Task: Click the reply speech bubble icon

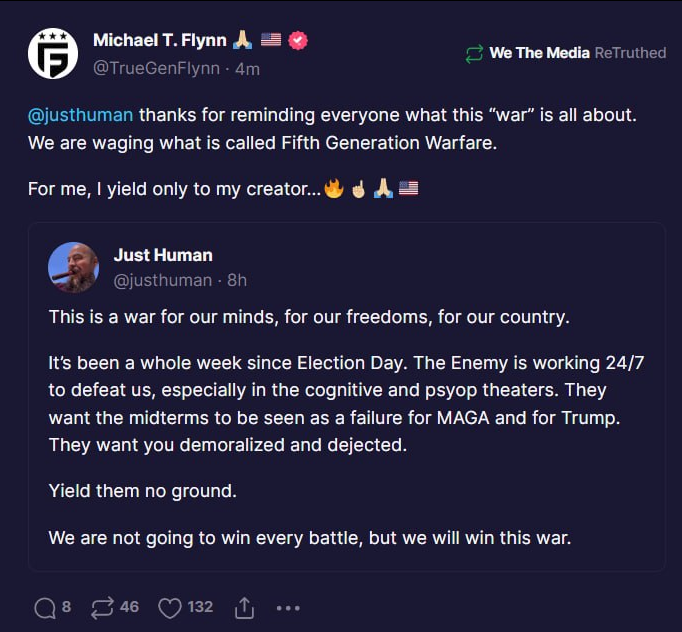Action: (x=45, y=607)
